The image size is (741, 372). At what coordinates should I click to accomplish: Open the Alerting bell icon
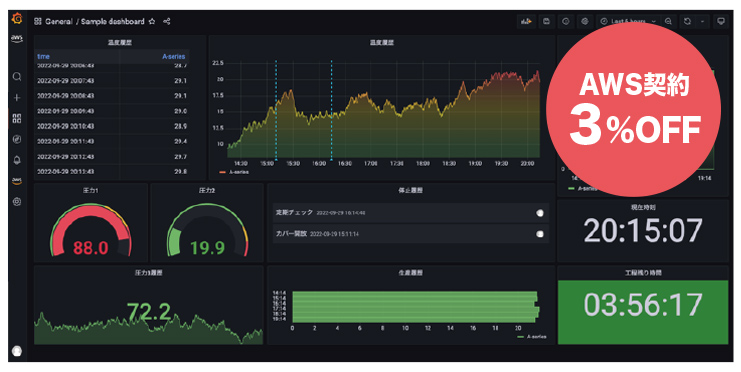[x=17, y=160]
